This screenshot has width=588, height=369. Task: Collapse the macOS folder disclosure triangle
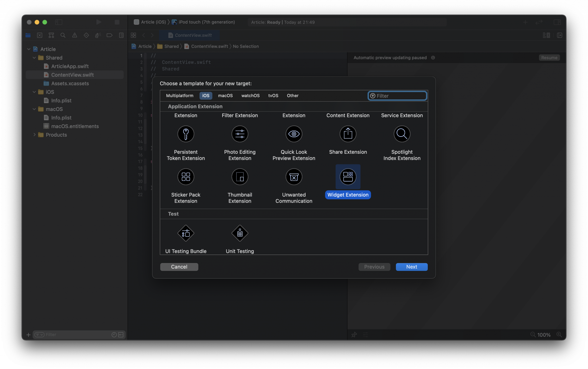click(34, 109)
